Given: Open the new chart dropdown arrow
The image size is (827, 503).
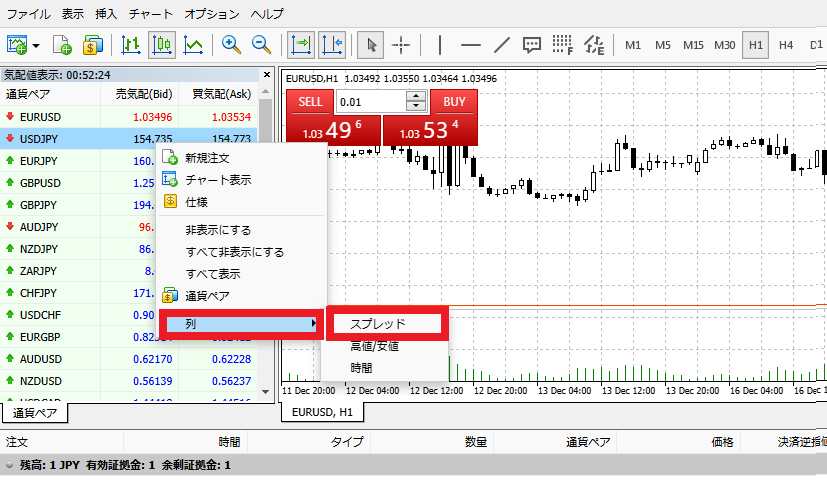Looking at the screenshot, I should (x=37, y=45).
